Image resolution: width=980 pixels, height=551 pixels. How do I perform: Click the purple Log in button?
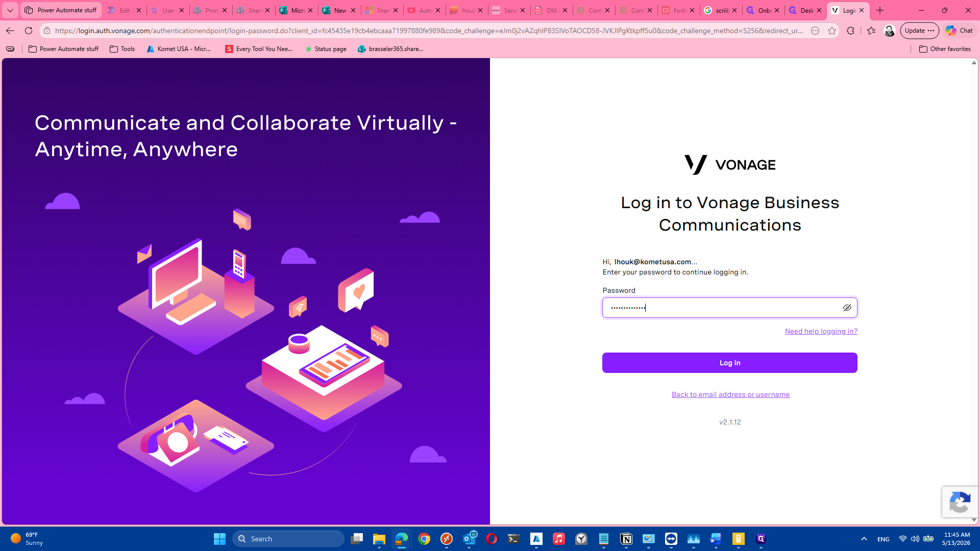(x=729, y=363)
